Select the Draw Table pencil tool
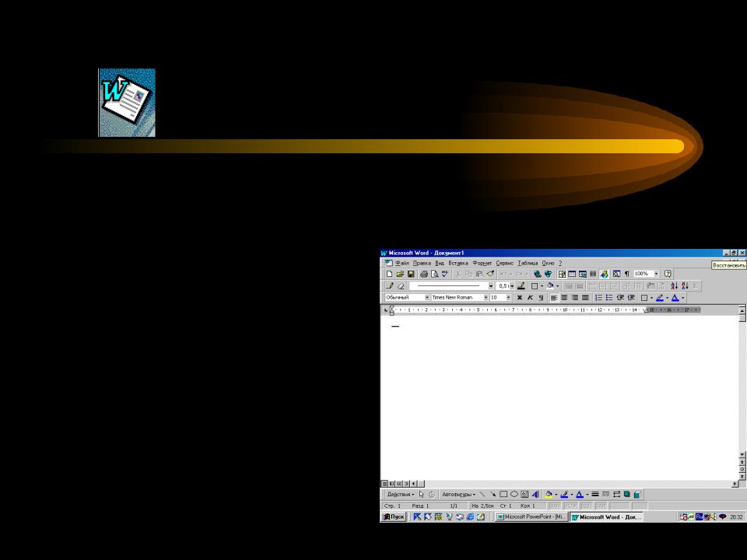The image size is (747, 560). [390, 285]
